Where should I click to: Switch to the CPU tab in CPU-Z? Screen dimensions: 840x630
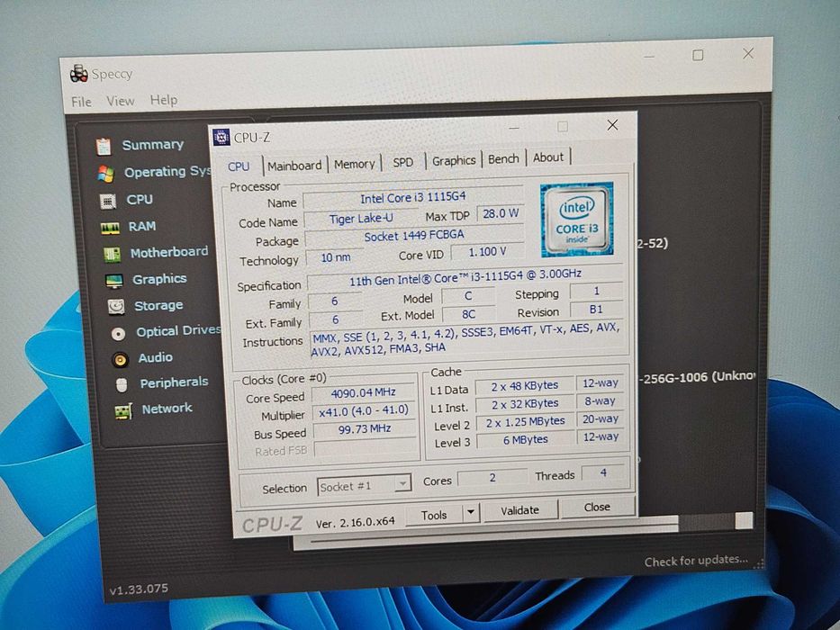tap(239, 166)
